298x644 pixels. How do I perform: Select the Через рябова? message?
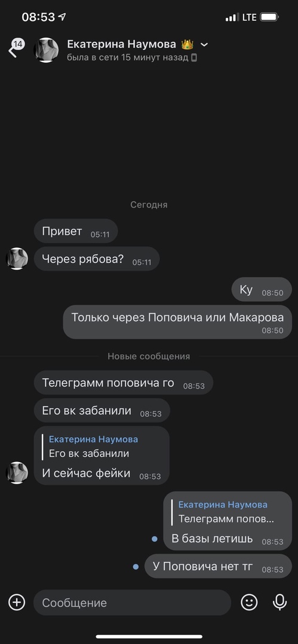(x=97, y=259)
